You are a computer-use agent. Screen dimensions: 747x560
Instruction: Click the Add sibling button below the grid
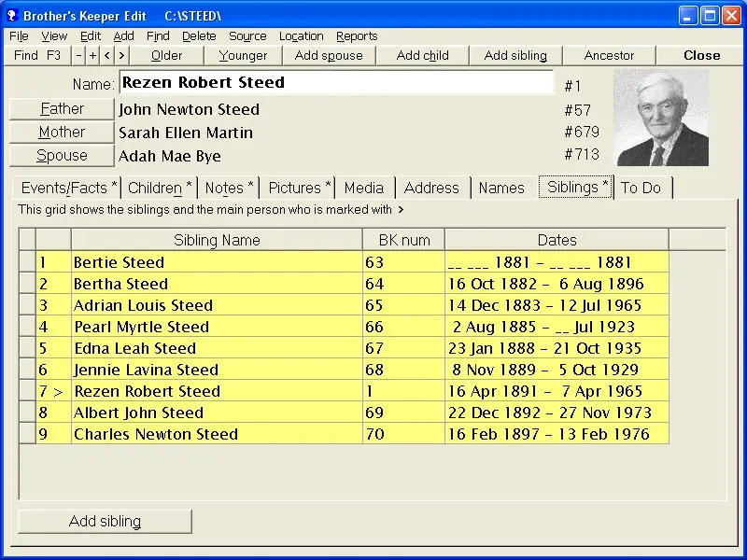[x=105, y=521]
